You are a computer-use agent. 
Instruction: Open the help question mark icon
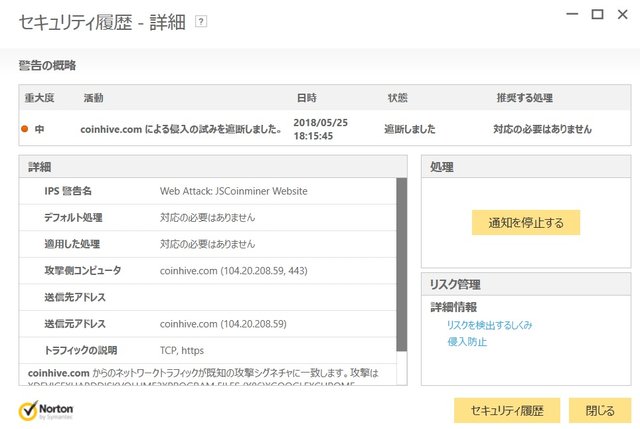201,21
